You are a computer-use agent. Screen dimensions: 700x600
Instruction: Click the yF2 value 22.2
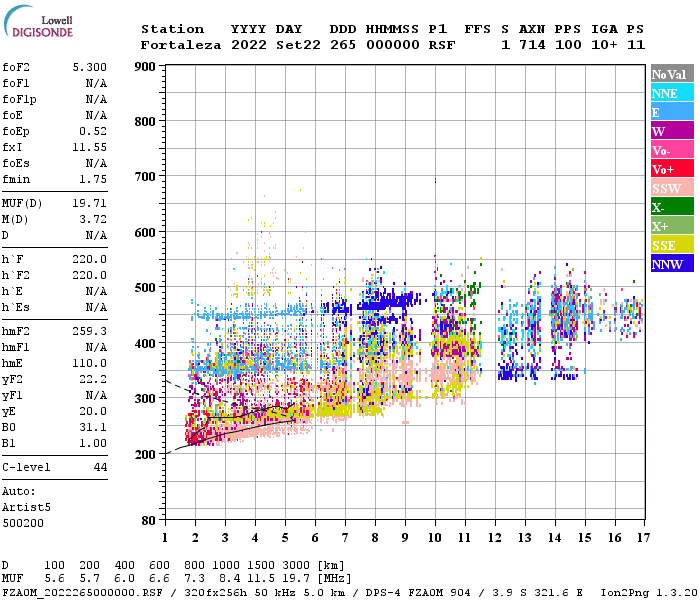pos(93,379)
